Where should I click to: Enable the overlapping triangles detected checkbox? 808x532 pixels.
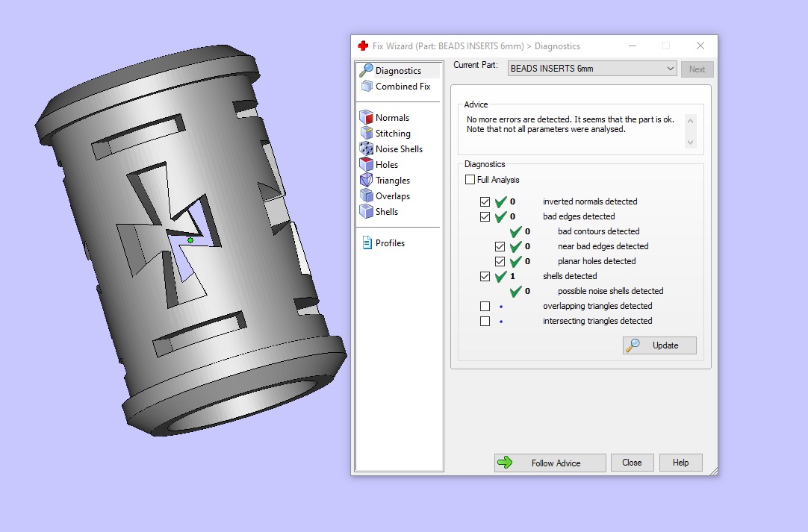point(485,306)
